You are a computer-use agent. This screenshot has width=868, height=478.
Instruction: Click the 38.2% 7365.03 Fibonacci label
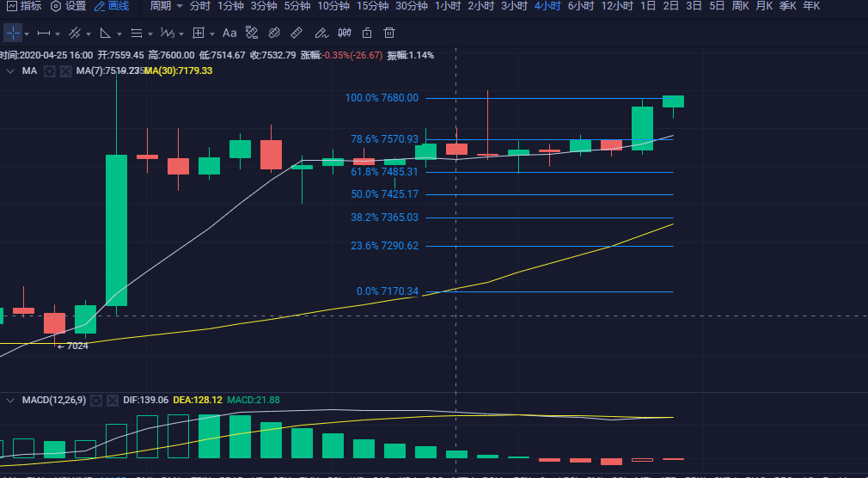pos(385,218)
